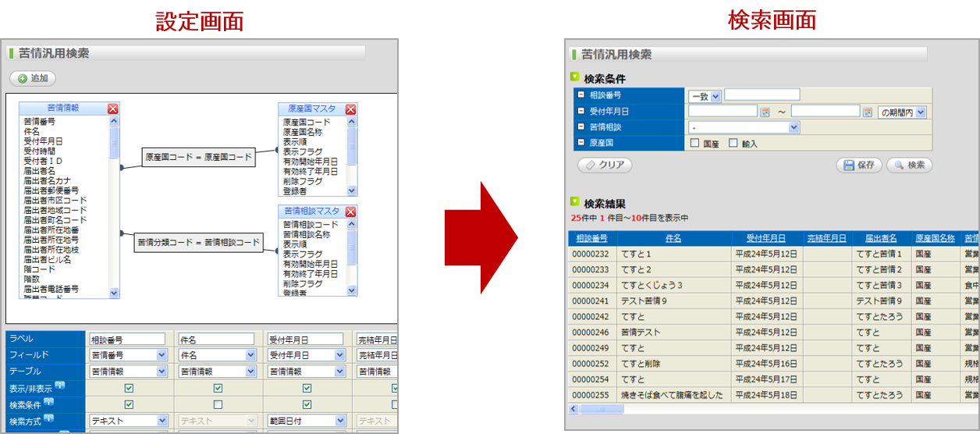
Task: Click the 追加 button
Action: [x=33, y=78]
